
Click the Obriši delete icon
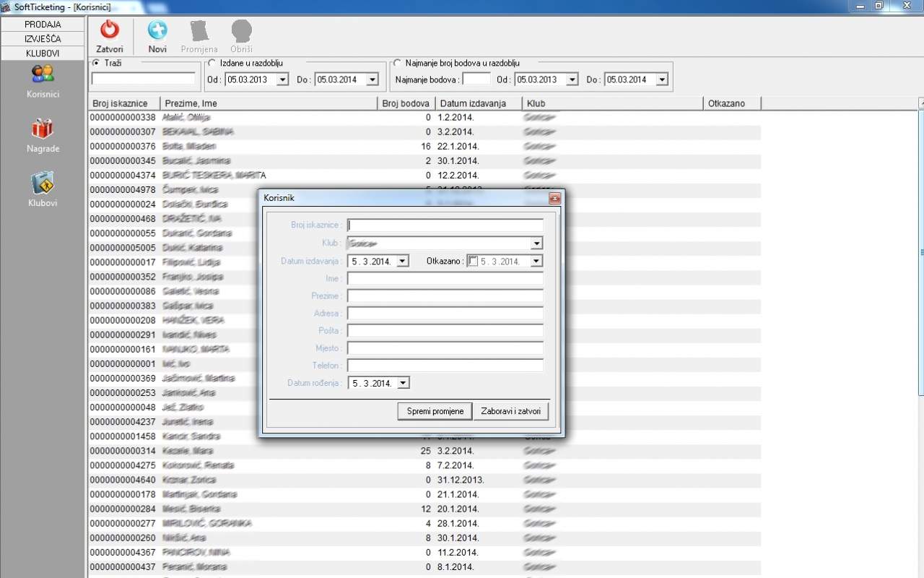[x=241, y=30]
